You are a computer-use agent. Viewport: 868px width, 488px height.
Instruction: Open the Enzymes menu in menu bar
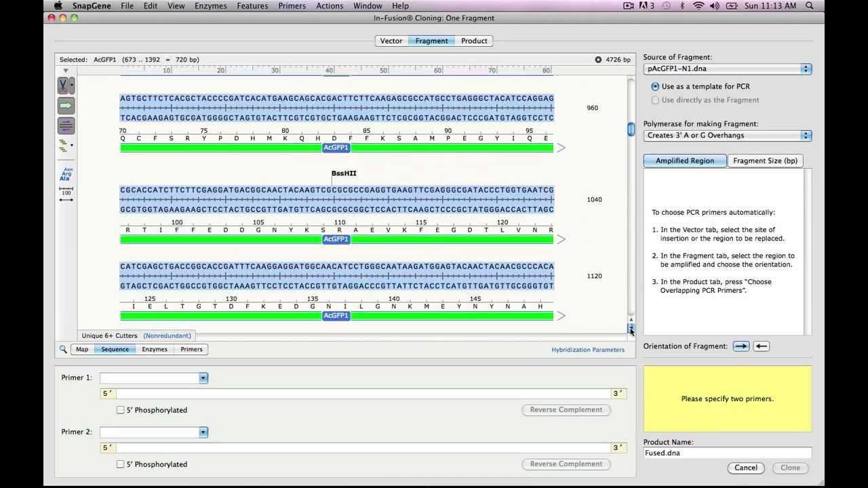(x=211, y=5)
